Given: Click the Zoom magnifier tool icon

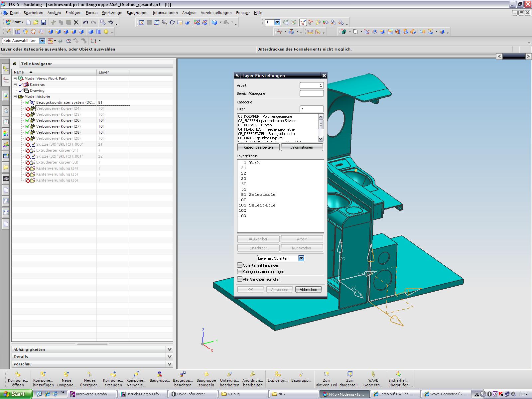Looking at the screenshot, I should click(164, 22).
